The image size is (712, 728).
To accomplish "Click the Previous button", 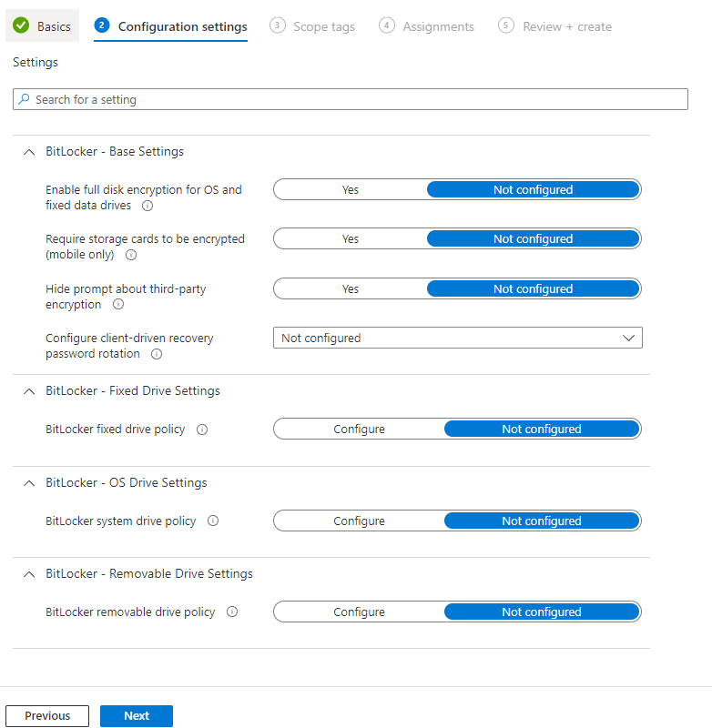I will click(x=47, y=715).
